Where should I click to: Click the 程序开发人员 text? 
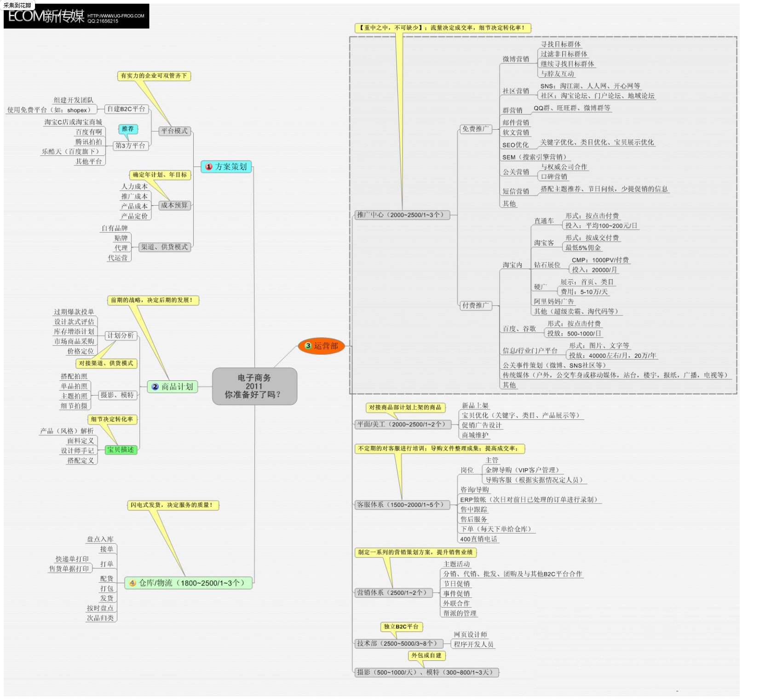(473, 644)
